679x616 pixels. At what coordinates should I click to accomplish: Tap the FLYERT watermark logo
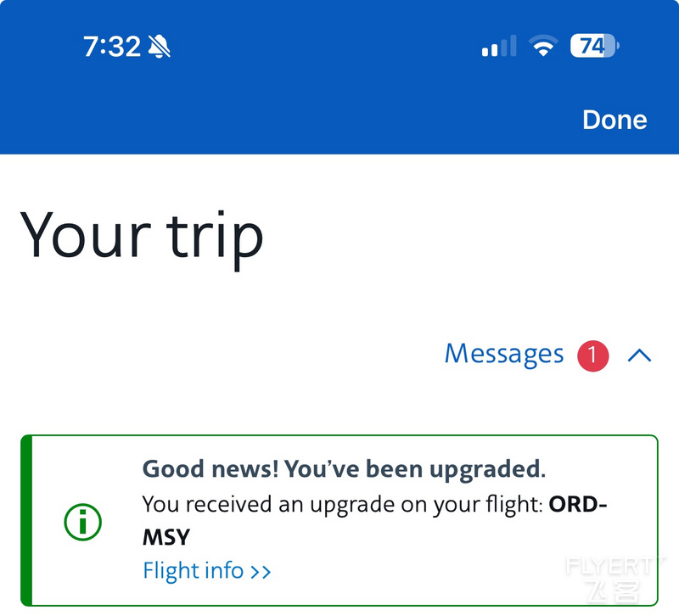coord(614,579)
